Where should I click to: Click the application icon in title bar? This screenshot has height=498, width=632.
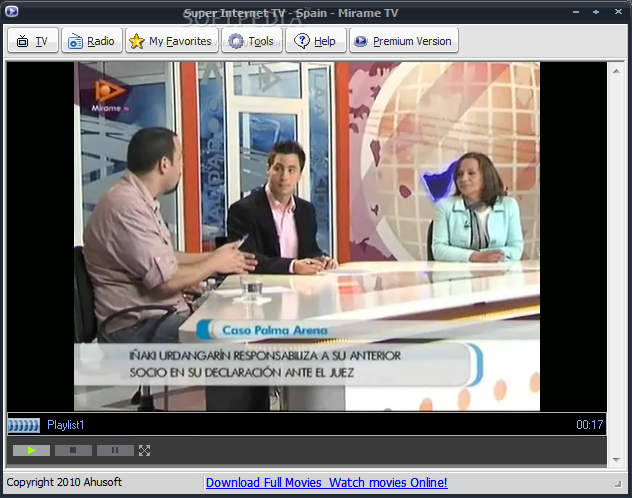click(x=11, y=12)
